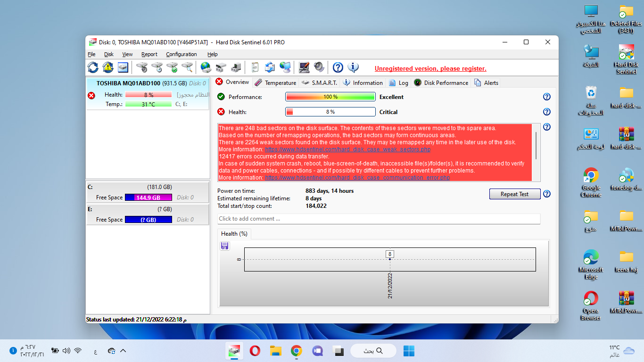Click Unregistered version, please register link
The image size is (644, 362).
point(430,68)
